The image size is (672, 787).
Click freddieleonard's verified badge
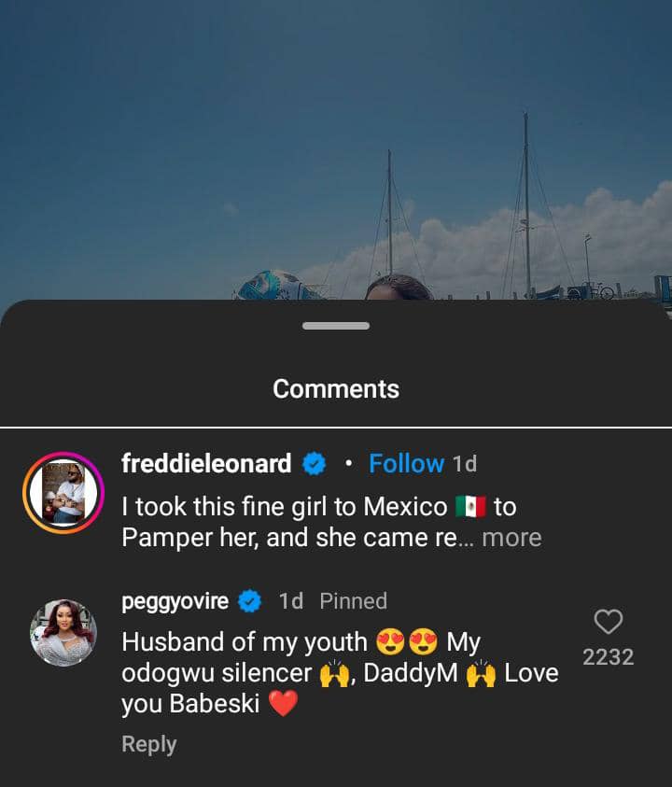pos(315,463)
